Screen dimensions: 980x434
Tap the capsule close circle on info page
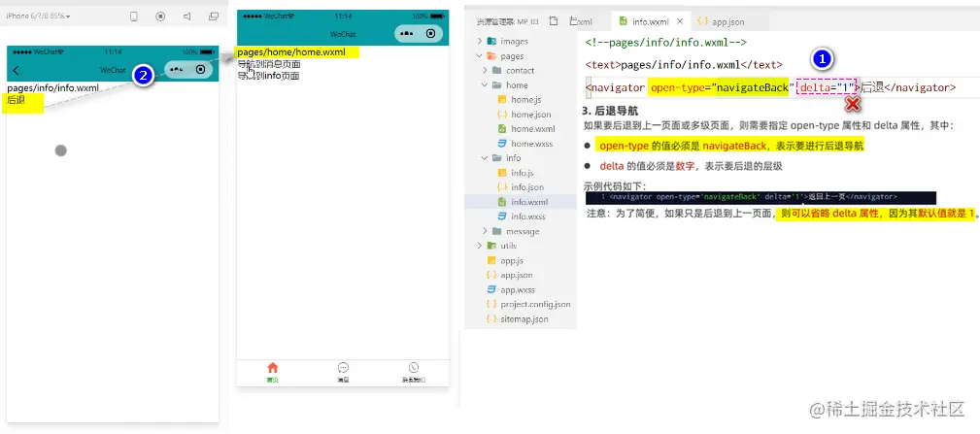pyautogui.click(x=200, y=69)
